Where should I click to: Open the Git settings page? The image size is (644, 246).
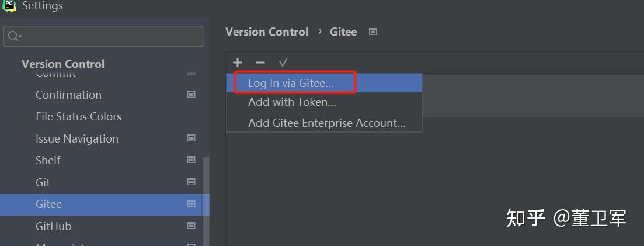pyautogui.click(x=43, y=182)
